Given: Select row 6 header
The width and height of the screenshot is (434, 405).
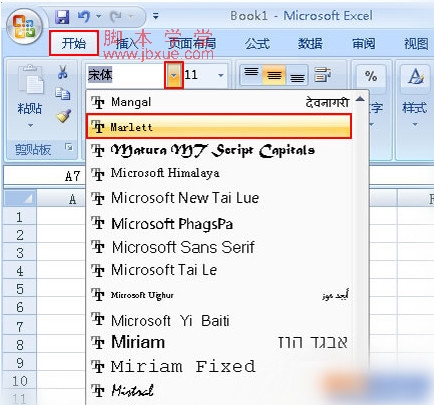Looking at the screenshot, I should (20, 307).
